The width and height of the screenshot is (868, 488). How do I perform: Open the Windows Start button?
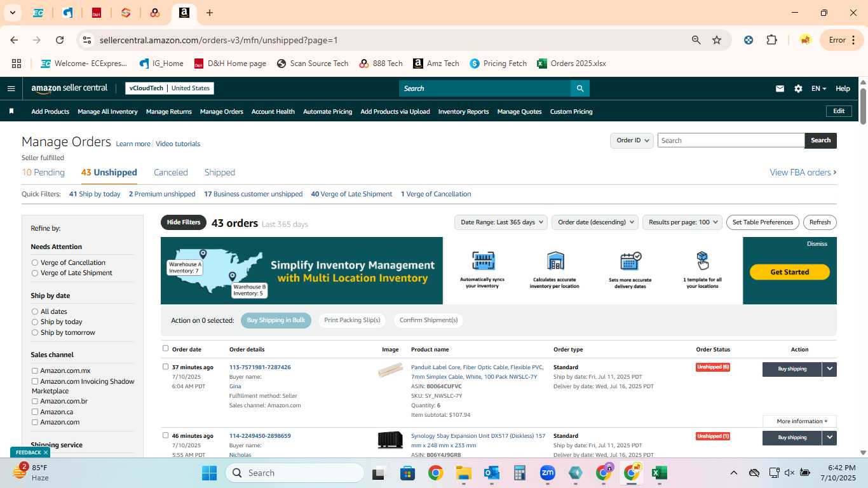coord(210,473)
